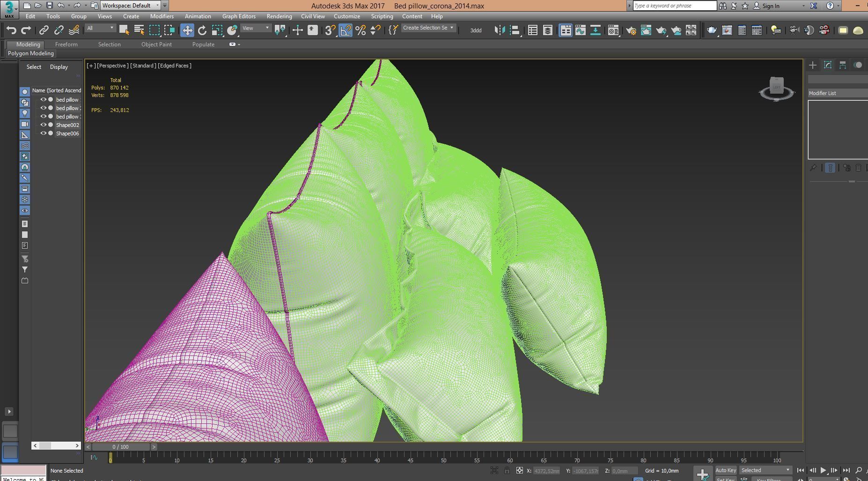Toggle the 3D Snaps button
This screenshot has width=868, height=481.
[330, 30]
